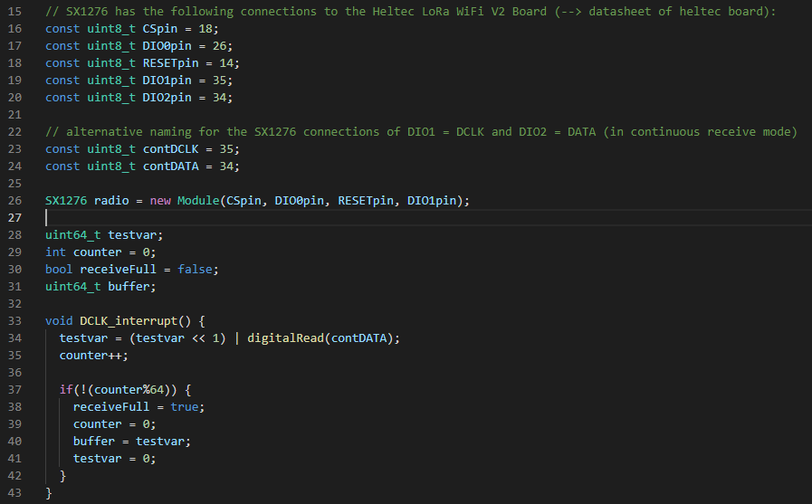Image resolution: width=812 pixels, height=504 pixels.
Task: Click the 'if' keyword on line 37
Action: tap(66, 389)
